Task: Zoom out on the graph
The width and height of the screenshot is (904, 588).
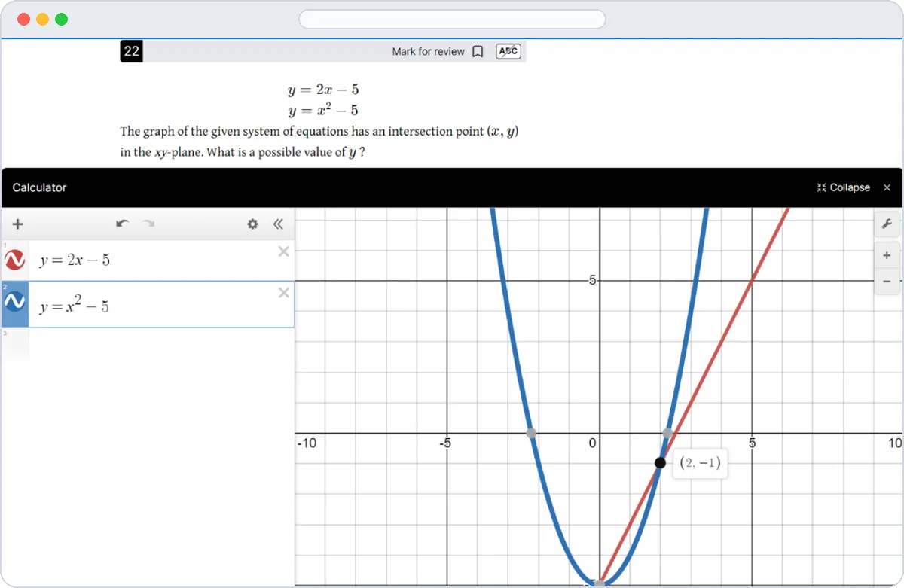Action: tap(887, 281)
